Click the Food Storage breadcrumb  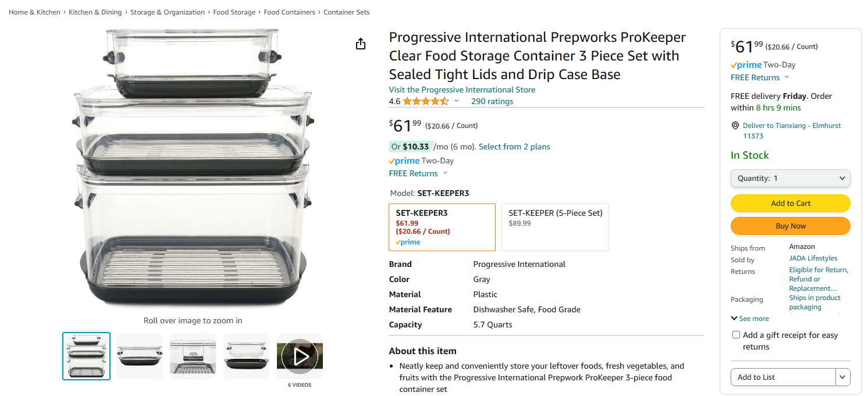(234, 12)
